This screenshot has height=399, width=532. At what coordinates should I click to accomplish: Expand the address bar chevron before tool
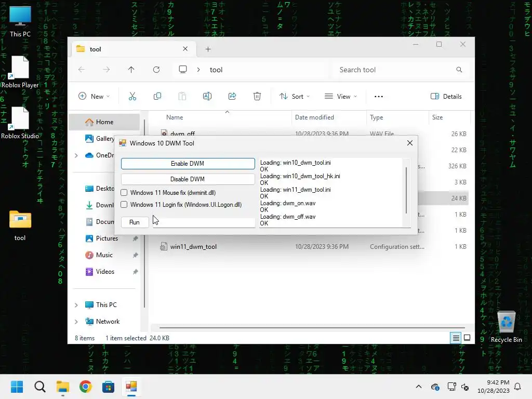198,70
